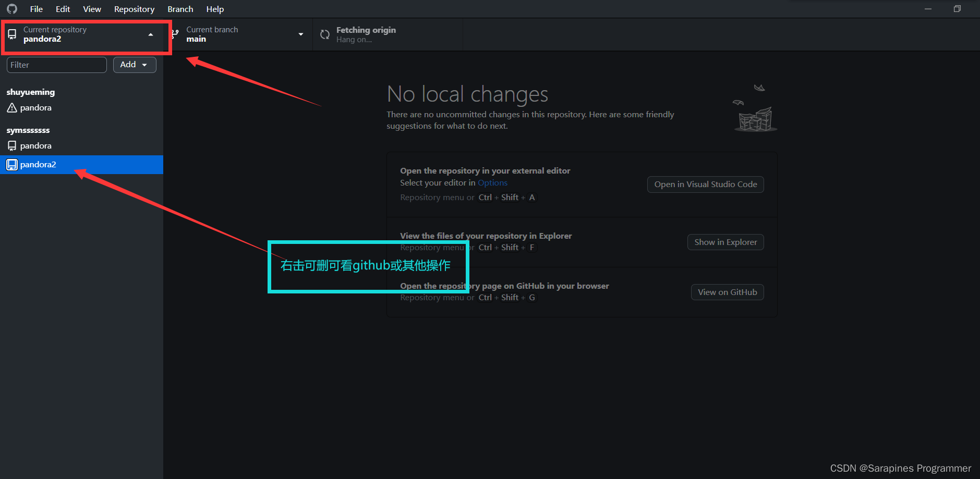Open the Repository menu
980x479 pixels.
tap(134, 8)
